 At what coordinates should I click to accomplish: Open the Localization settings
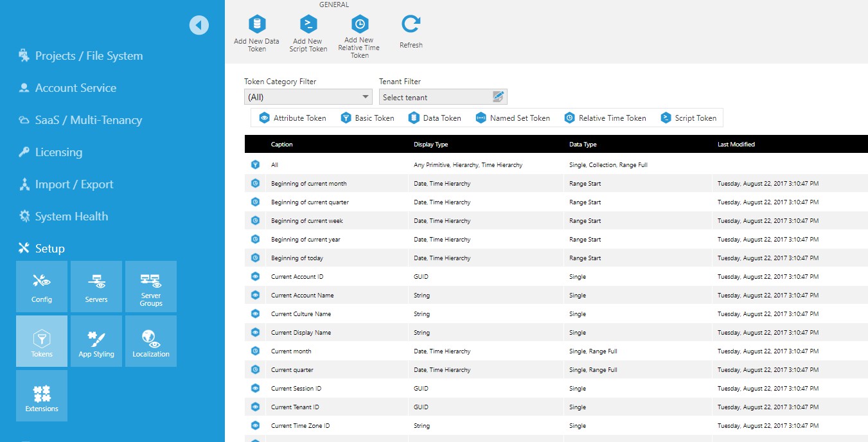click(x=150, y=340)
